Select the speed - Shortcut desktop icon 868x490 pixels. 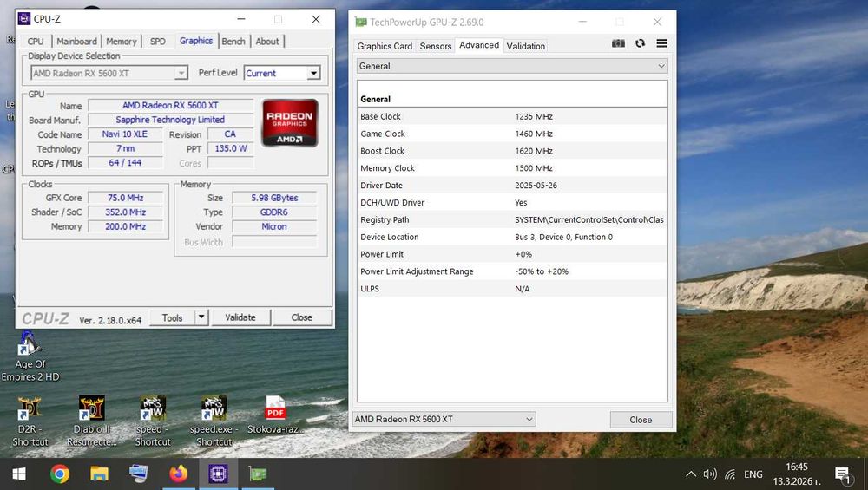(x=152, y=421)
